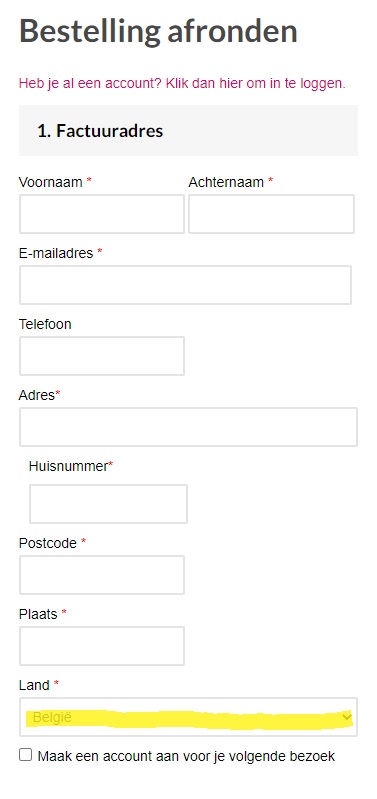Select the E-mailadres text box

pos(185,285)
